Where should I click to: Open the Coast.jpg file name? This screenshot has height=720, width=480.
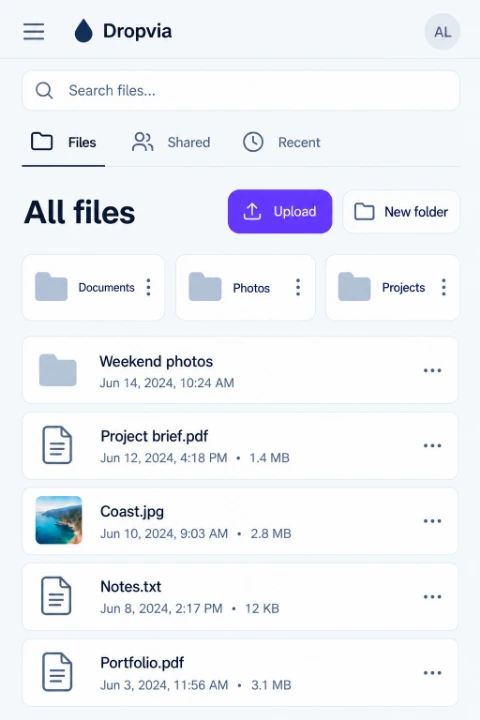(x=132, y=512)
